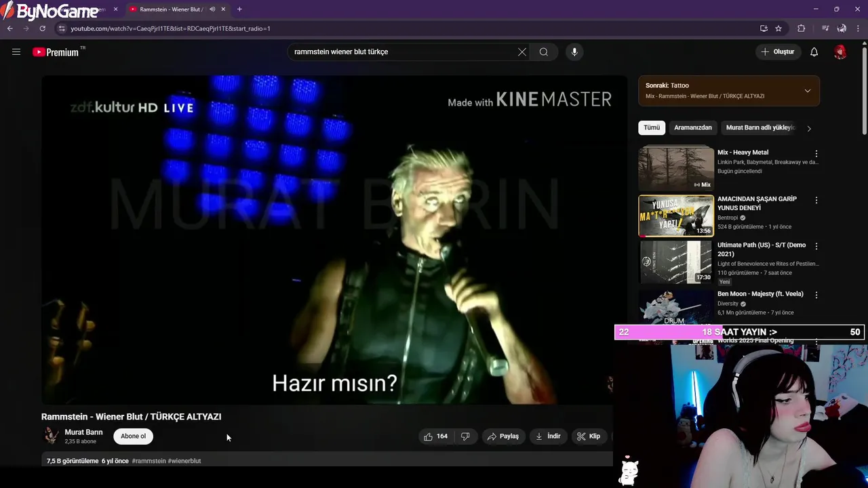Open site information icon in address bar
This screenshot has width=868, height=488.
(x=62, y=28)
